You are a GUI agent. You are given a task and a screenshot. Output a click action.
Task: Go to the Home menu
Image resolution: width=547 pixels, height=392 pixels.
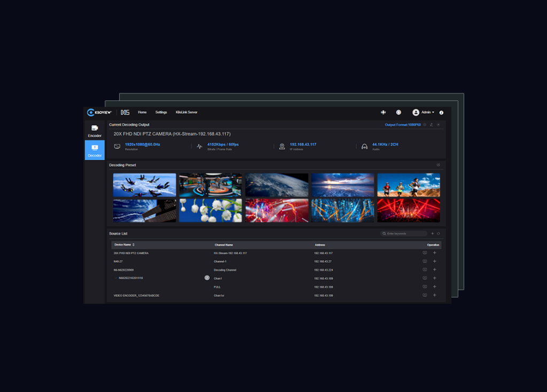tap(142, 112)
